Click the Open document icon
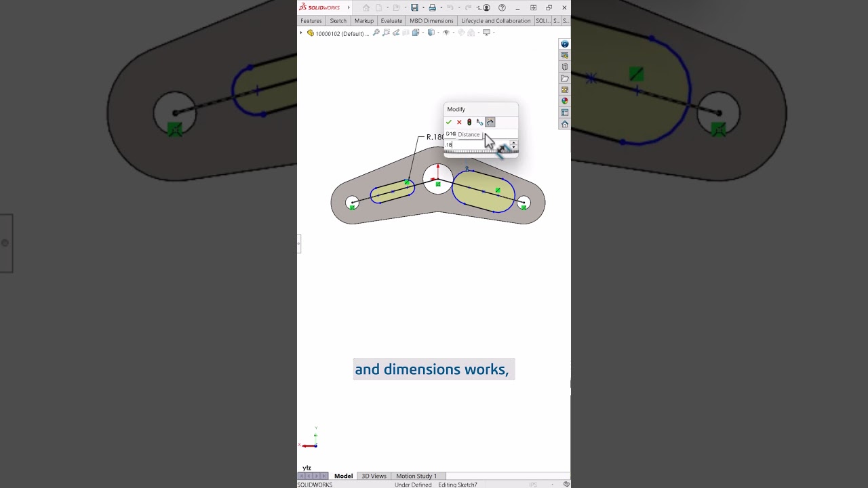This screenshot has width=868, height=488. point(396,7)
